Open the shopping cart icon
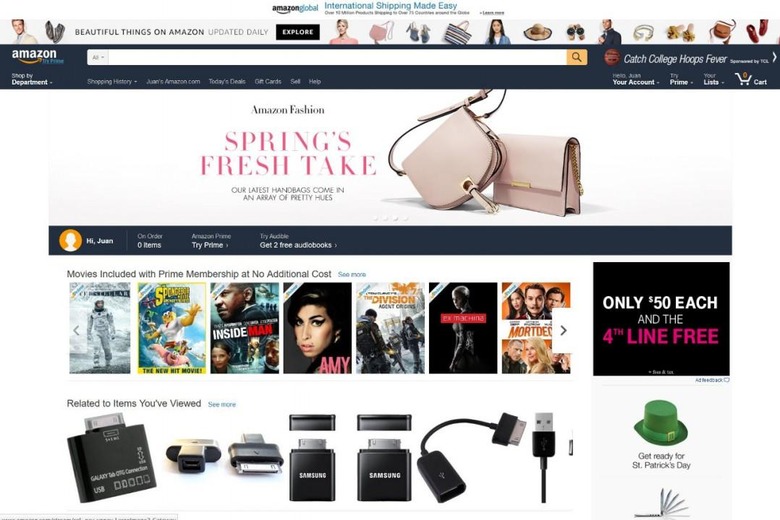 tap(743, 79)
